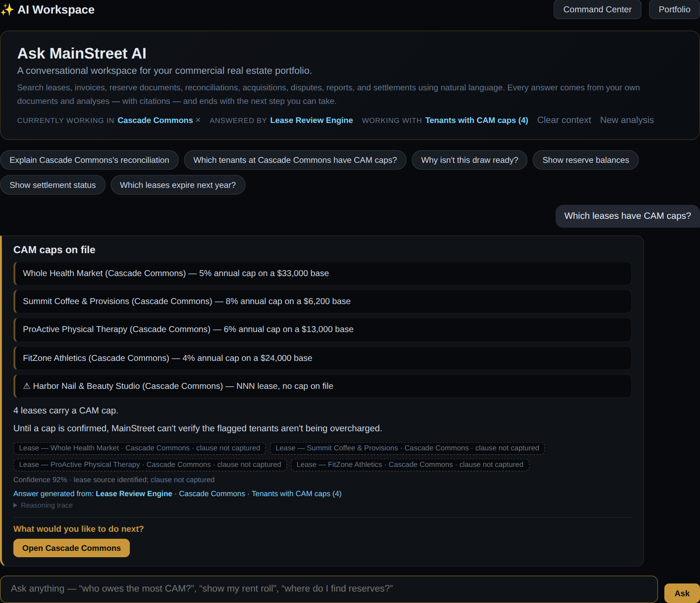The height and width of the screenshot is (603, 700).
Task: Ask why this draw isn't ready
Action: click(470, 160)
